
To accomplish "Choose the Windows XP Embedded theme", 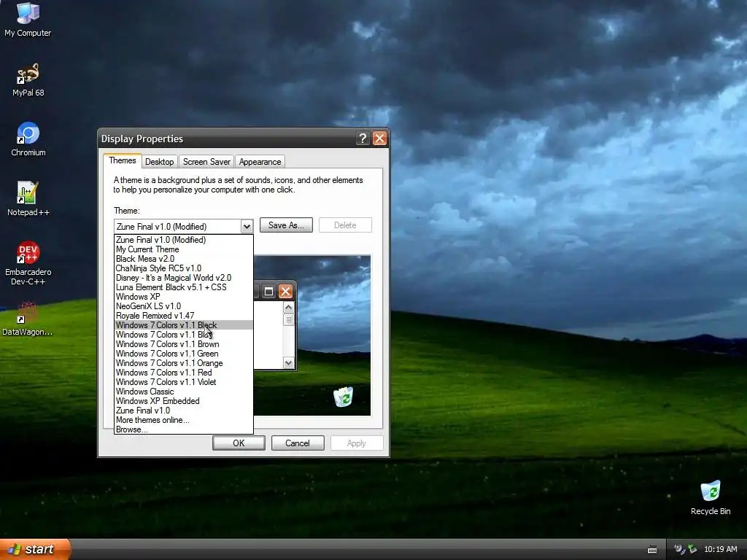I will [x=183, y=402].
